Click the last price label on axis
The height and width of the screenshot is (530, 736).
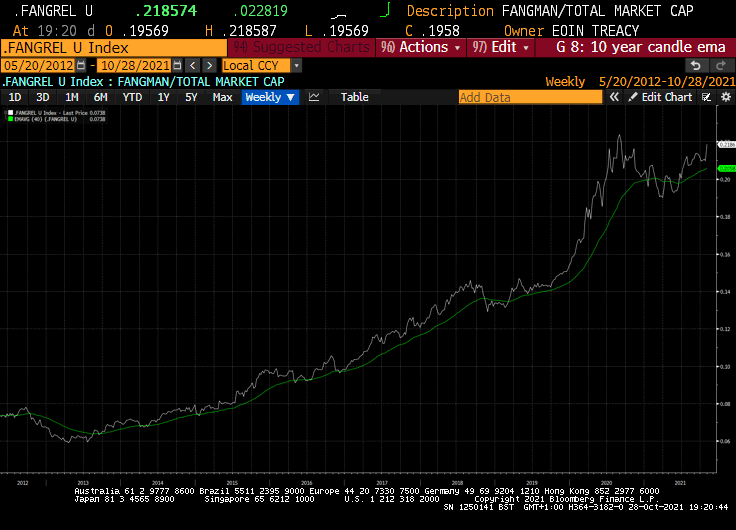pyautogui.click(x=727, y=145)
